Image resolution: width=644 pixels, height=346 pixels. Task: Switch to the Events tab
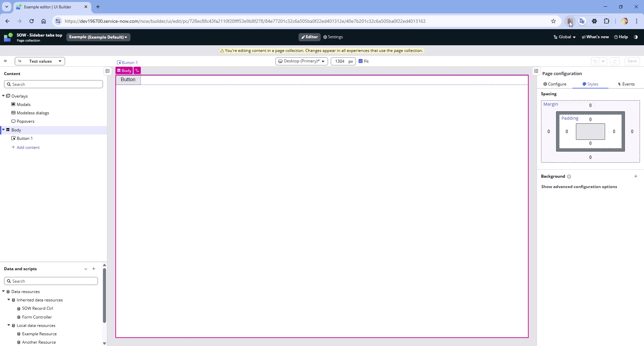click(x=626, y=84)
